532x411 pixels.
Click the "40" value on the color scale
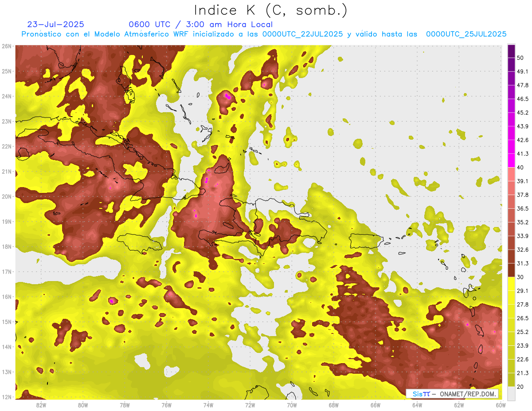[520, 167]
